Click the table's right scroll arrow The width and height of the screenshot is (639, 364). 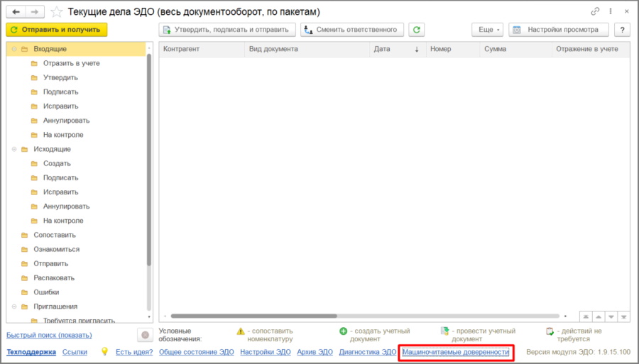tap(566, 316)
